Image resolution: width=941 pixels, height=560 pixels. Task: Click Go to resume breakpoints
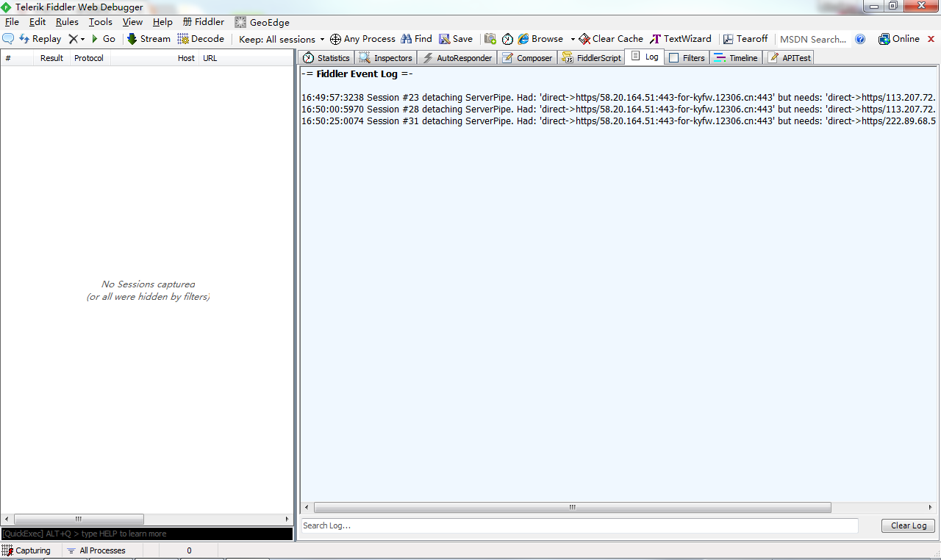pyautogui.click(x=103, y=39)
